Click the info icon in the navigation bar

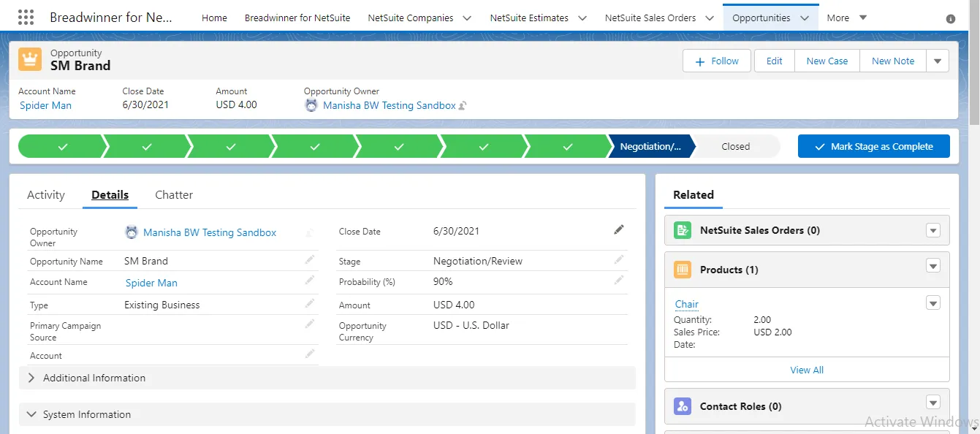point(951,19)
